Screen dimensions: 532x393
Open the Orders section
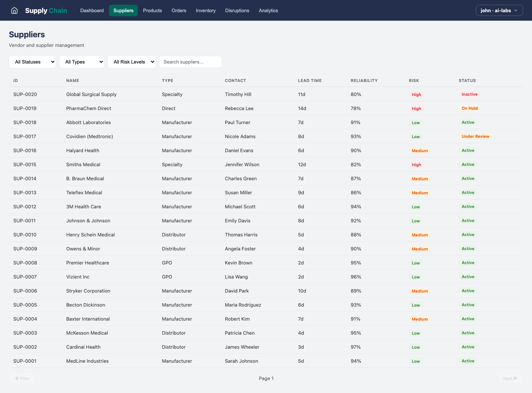click(179, 10)
